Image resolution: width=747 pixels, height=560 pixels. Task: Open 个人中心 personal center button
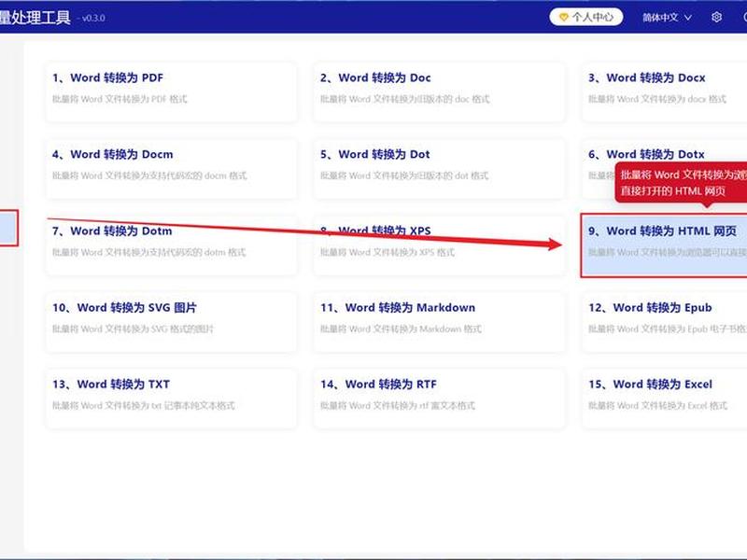click(586, 17)
